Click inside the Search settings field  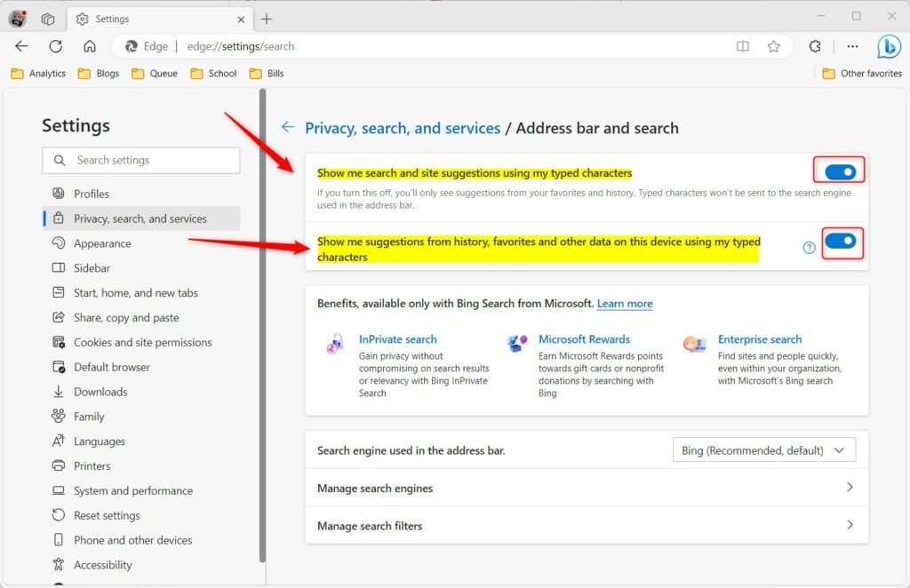point(140,160)
